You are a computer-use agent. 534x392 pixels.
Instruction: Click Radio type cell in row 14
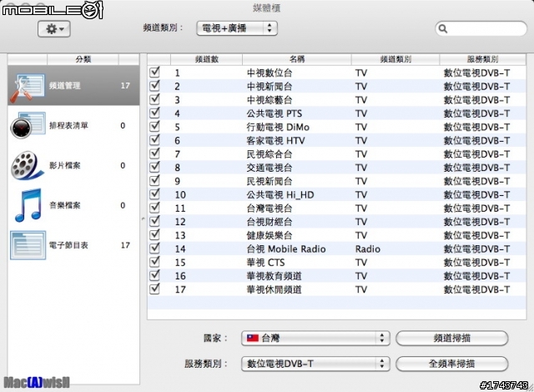click(367, 249)
